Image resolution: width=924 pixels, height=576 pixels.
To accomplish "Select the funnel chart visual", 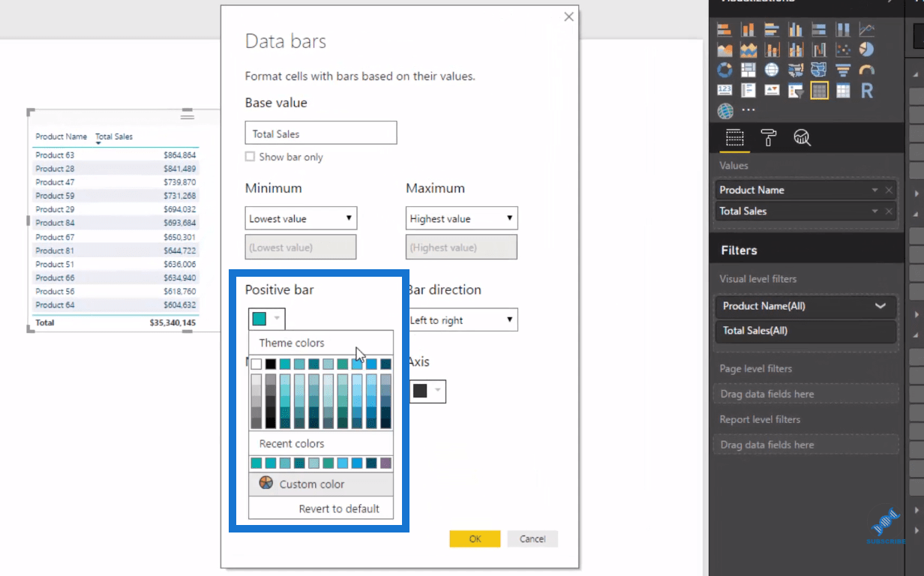I will [843, 70].
